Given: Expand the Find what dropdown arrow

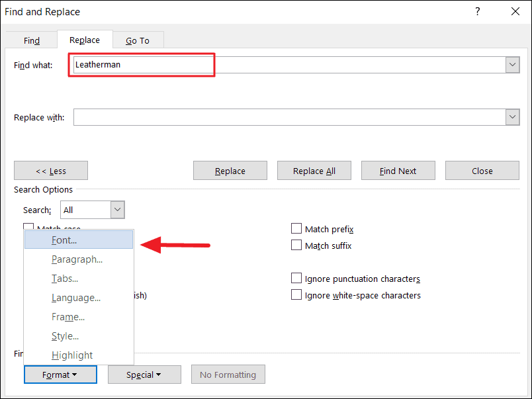Looking at the screenshot, I should point(511,65).
